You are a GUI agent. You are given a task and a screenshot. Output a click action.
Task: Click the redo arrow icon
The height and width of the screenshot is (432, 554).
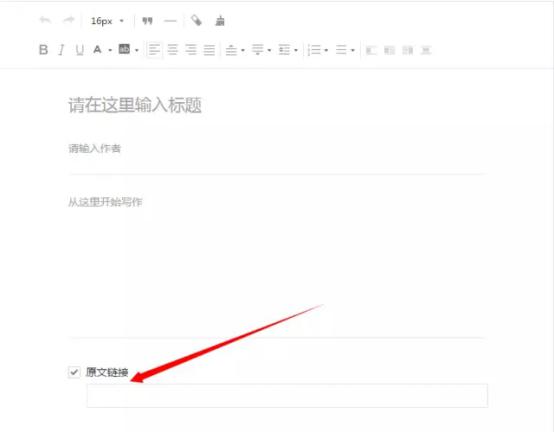click(69, 20)
